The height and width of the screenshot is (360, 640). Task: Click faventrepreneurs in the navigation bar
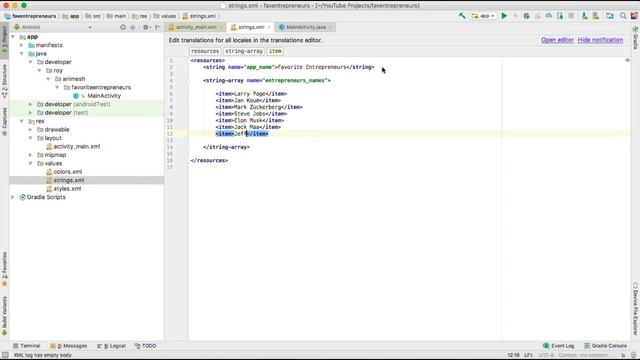coord(30,16)
